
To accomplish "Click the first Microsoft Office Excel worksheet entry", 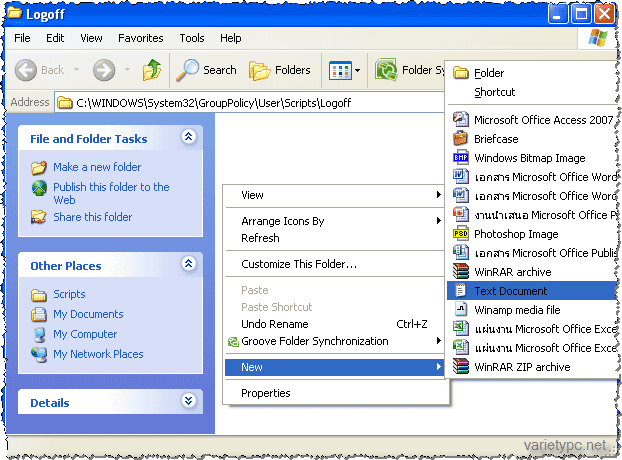I will pyautogui.click(x=533, y=329).
